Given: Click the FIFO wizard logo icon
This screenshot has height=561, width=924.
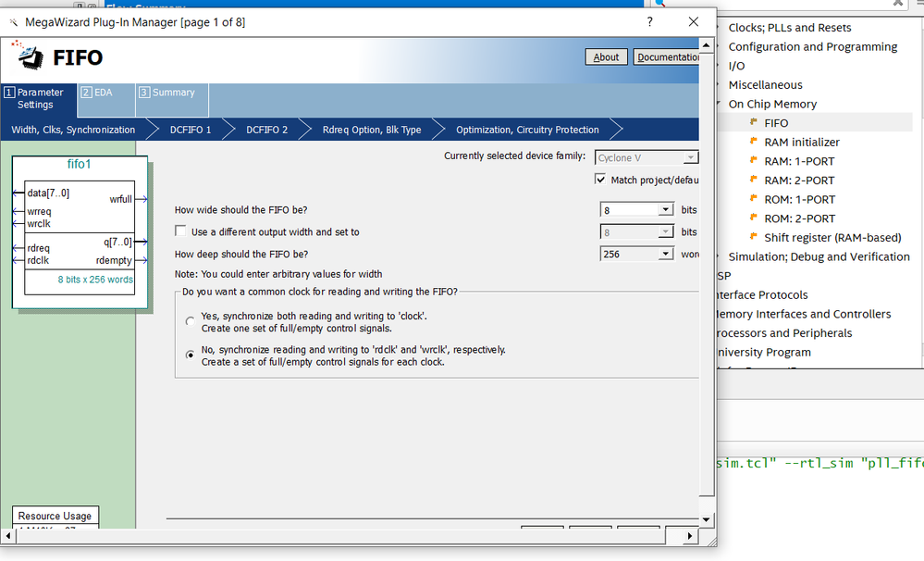Looking at the screenshot, I should (x=28, y=55).
